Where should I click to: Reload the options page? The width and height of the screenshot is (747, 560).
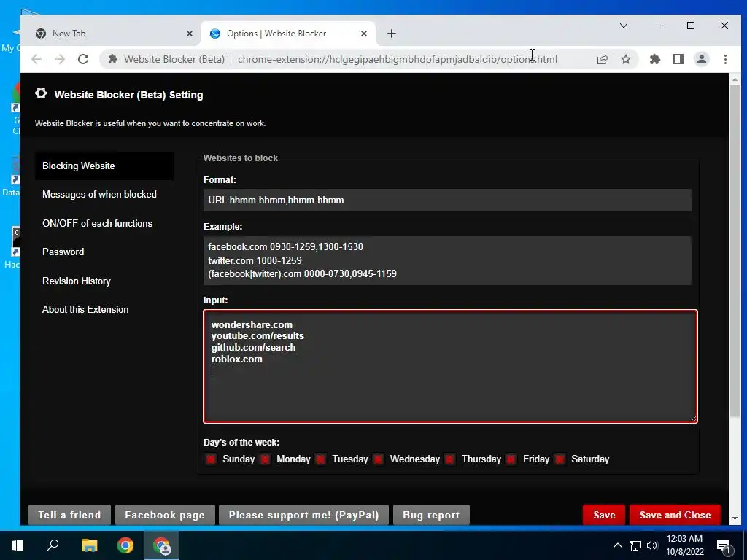coord(83,59)
